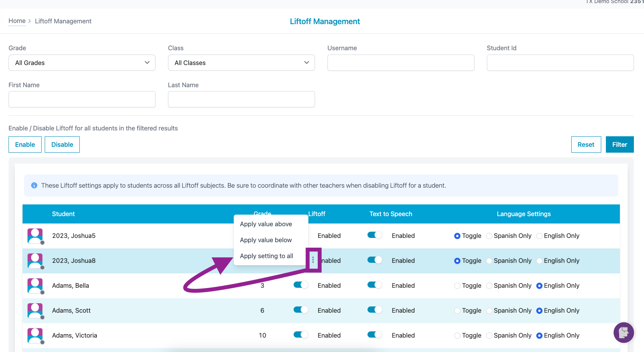This screenshot has width=644, height=352.
Task: Click student name 2023, Joshua5
Action: [74, 236]
